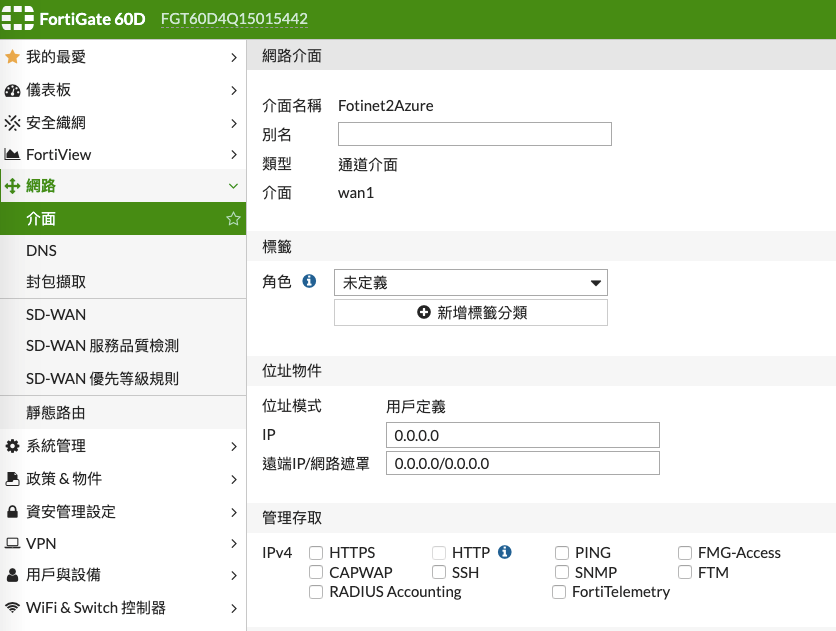Open the 封包擷取 packet capture item
The width and height of the screenshot is (836, 631).
(x=123, y=282)
